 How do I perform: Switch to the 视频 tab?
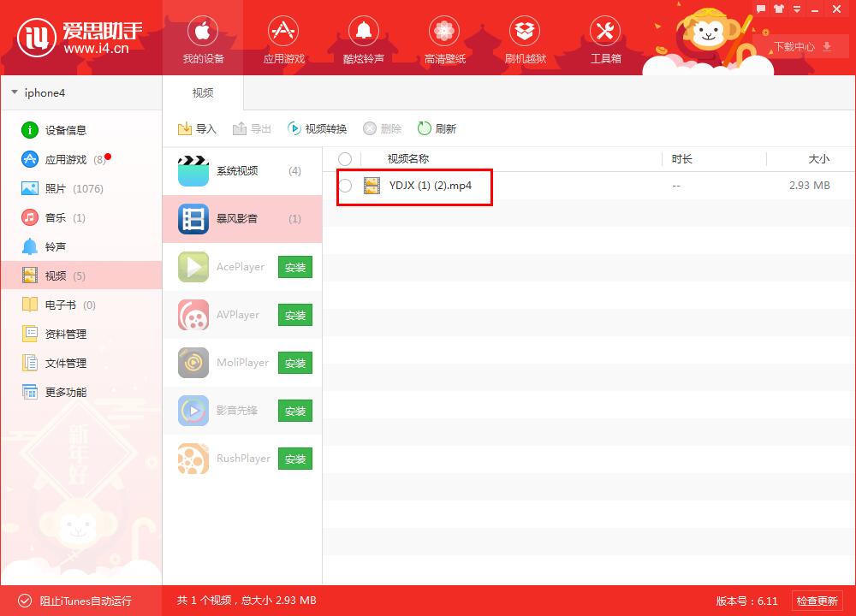[202, 92]
